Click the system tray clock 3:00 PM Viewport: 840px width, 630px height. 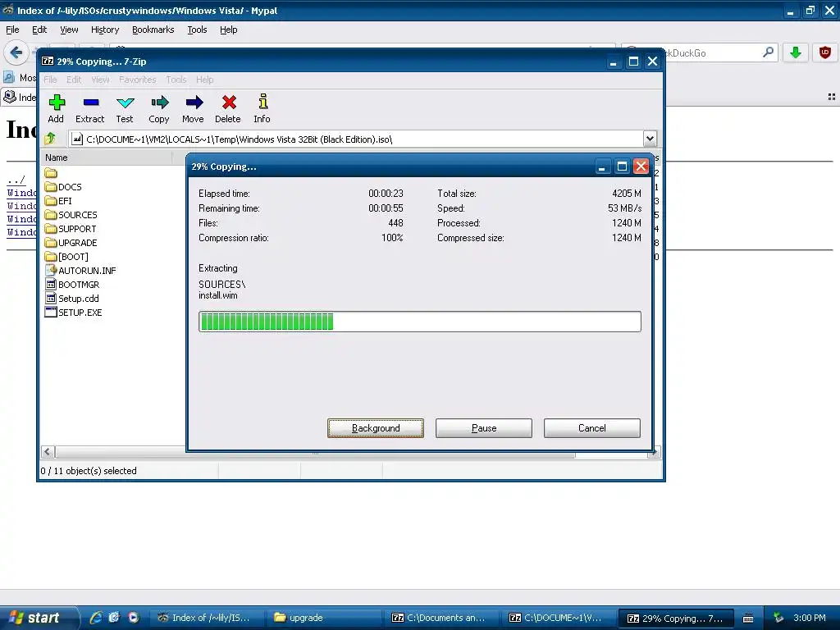pyautogui.click(x=810, y=618)
